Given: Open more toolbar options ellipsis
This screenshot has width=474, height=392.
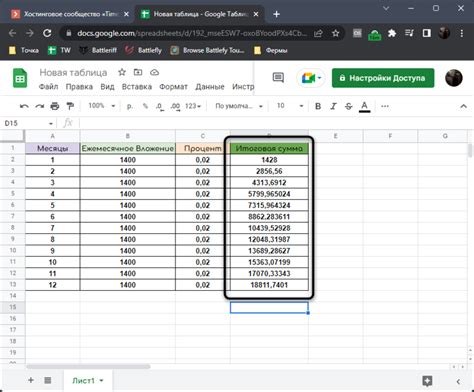Looking at the screenshot, I should tap(385, 106).
